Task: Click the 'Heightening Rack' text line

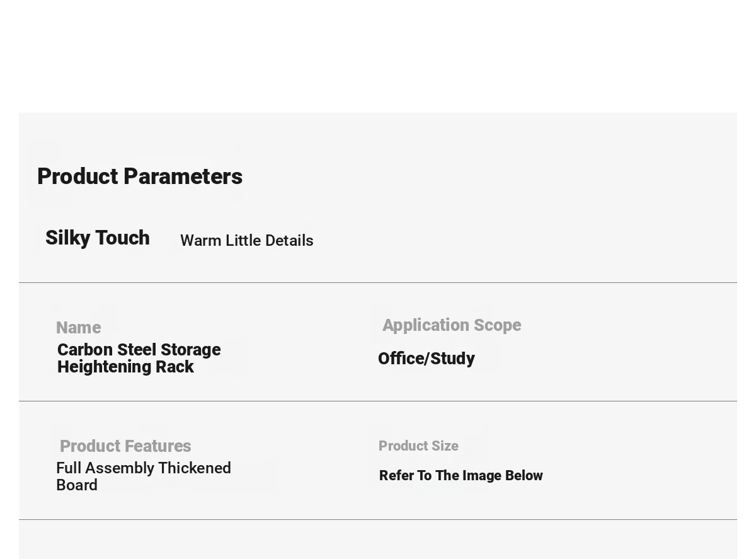Action: pos(125,367)
